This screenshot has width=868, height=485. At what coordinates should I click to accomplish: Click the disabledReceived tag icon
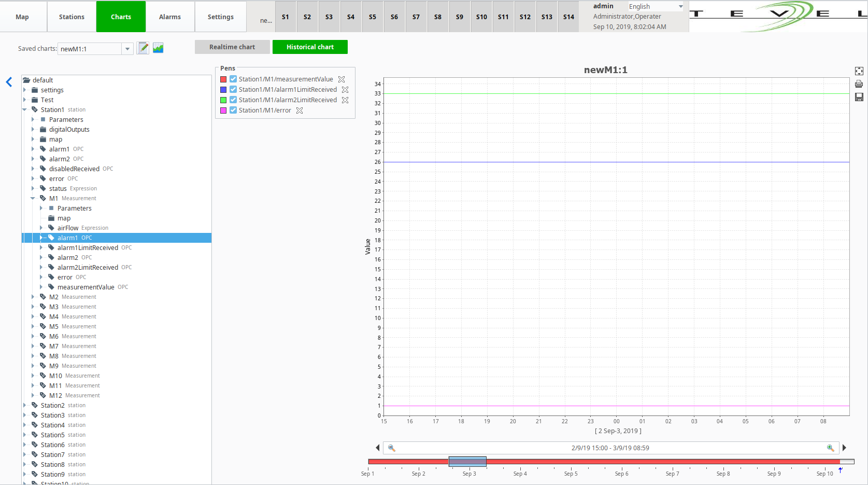coord(43,169)
